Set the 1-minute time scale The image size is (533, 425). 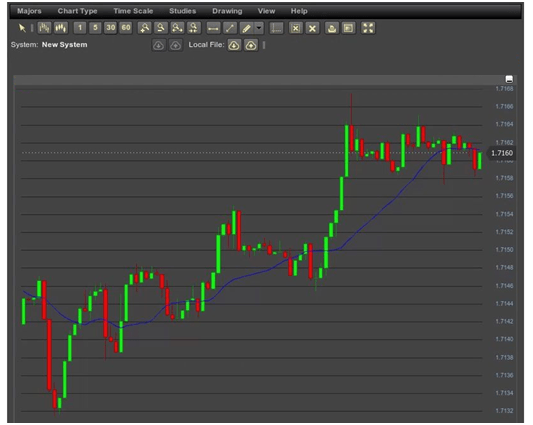80,28
